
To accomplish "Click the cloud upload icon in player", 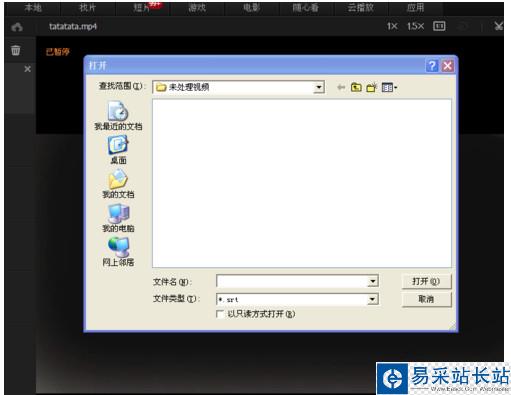I will (17, 27).
